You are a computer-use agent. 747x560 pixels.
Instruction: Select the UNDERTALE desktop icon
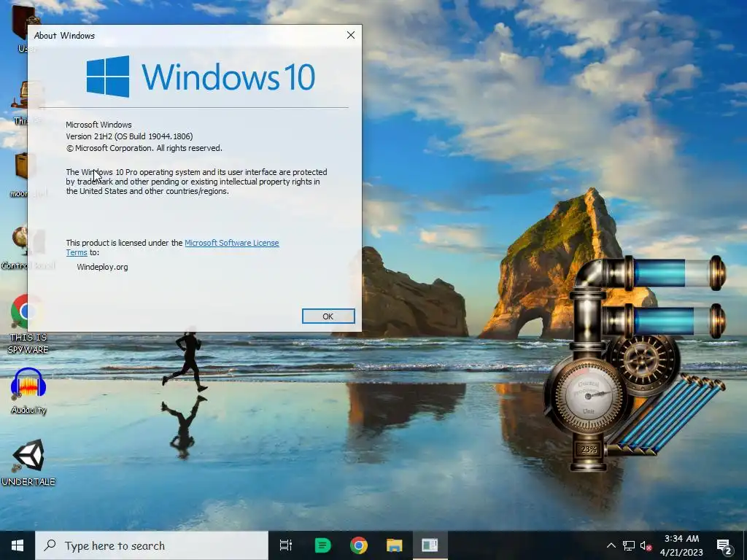point(28,463)
